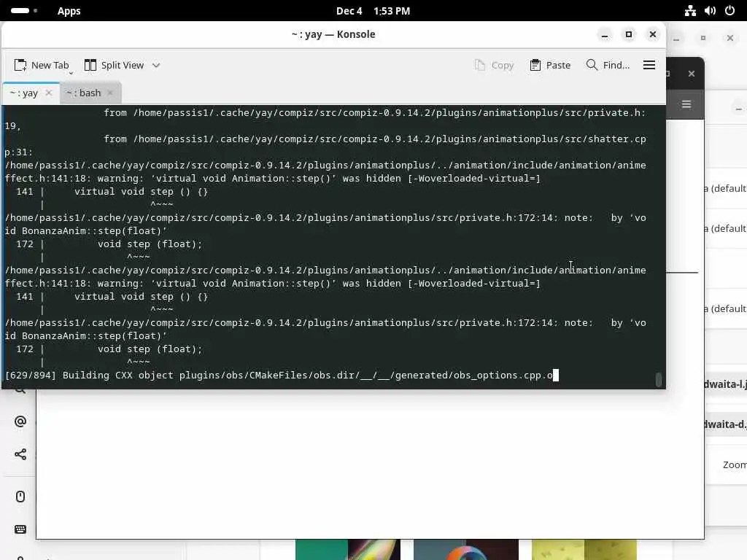Click the Paste toolbar button
Image resolution: width=747 pixels, height=560 pixels.
click(x=550, y=65)
